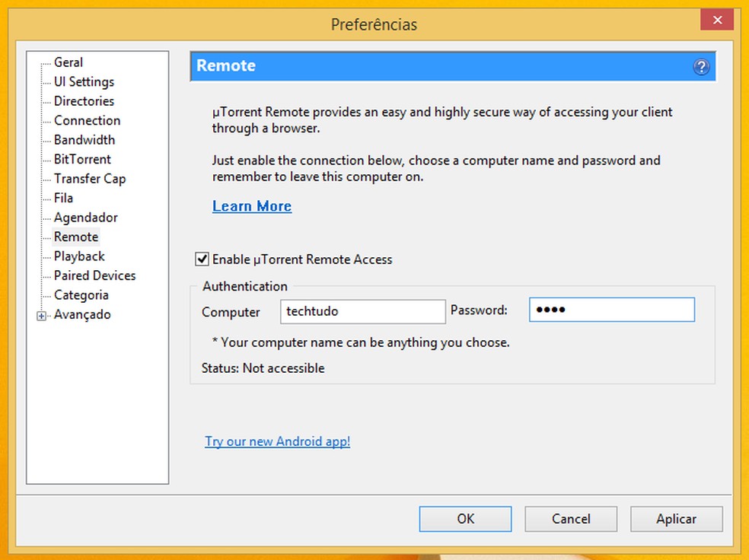Click the Status: Not accessible text
The height and width of the screenshot is (560, 749).
point(263,368)
